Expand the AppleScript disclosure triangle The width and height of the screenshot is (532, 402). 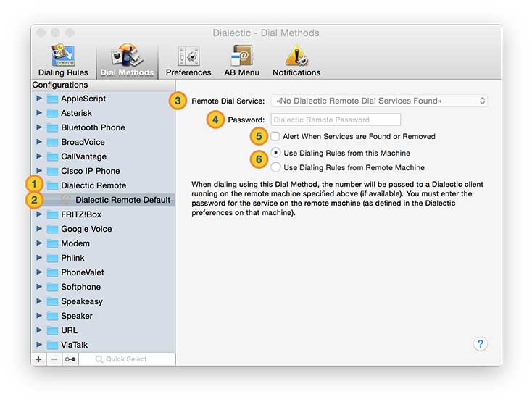(x=39, y=99)
